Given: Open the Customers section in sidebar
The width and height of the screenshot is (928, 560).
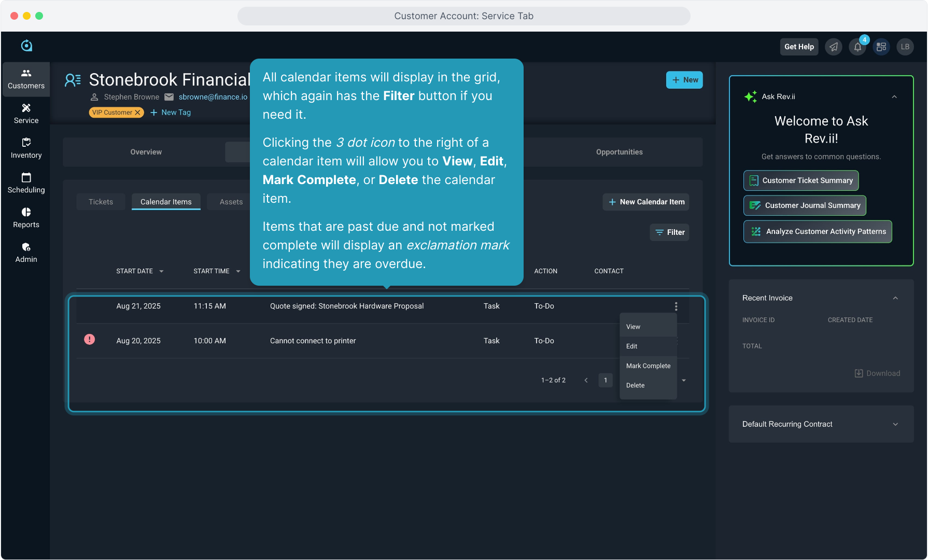Looking at the screenshot, I should tap(26, 79).
